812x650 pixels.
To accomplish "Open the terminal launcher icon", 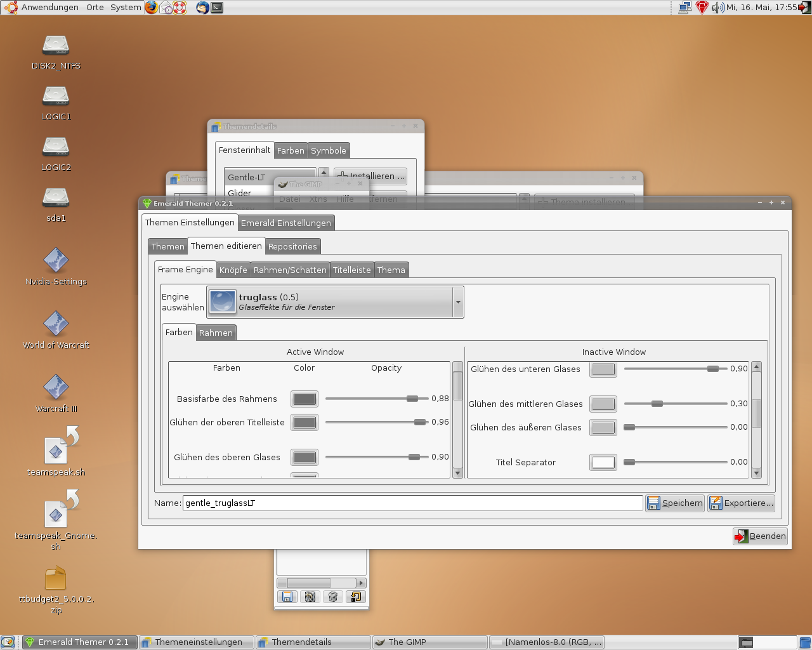I will coord(217,8).
